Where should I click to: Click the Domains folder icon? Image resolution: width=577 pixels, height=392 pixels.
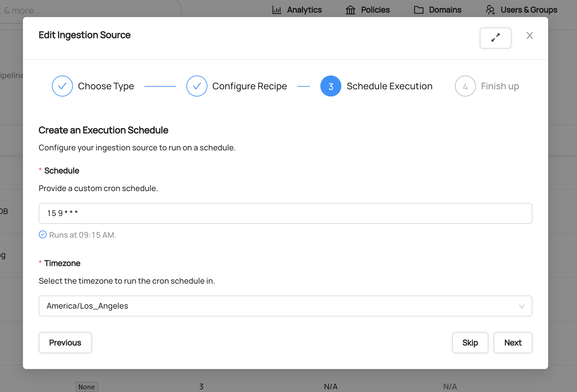point(418,10)
